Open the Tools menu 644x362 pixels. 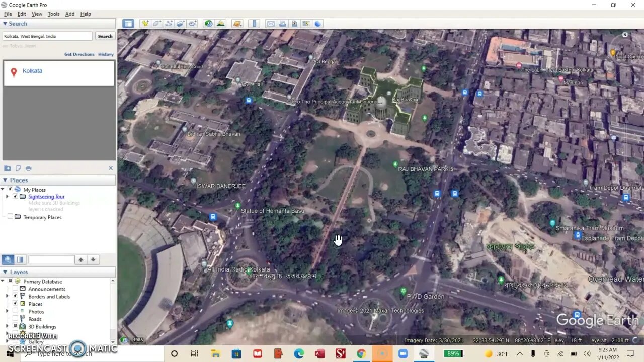click(x=54, y=14)
